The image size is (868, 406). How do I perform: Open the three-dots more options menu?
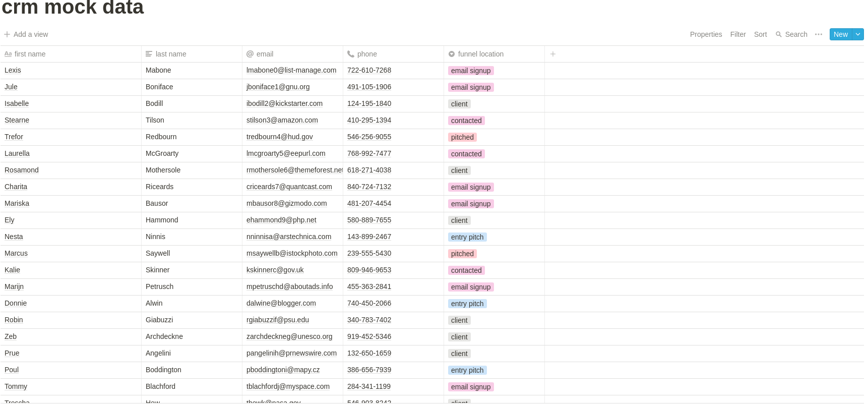pyautogui.click(x=818, y=34)
